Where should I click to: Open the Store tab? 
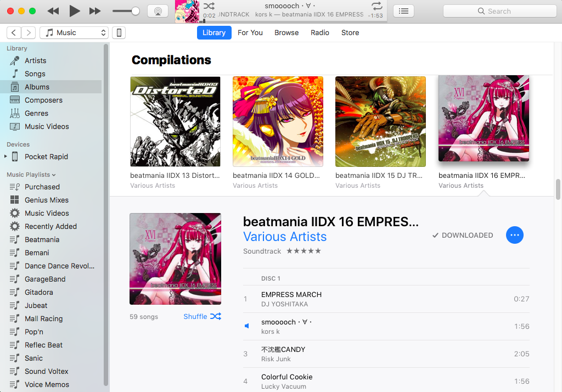click(350, 32)
